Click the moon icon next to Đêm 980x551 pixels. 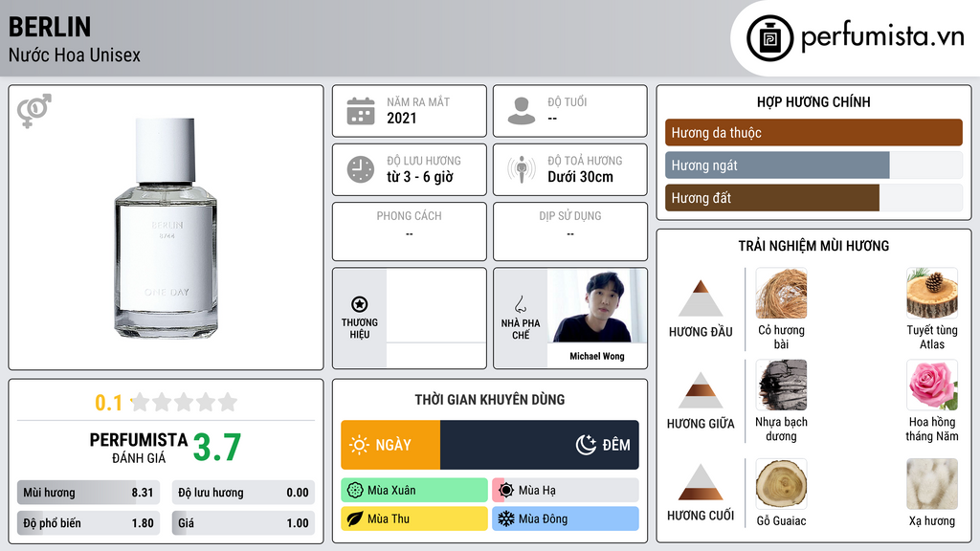[x=586, y=445]
